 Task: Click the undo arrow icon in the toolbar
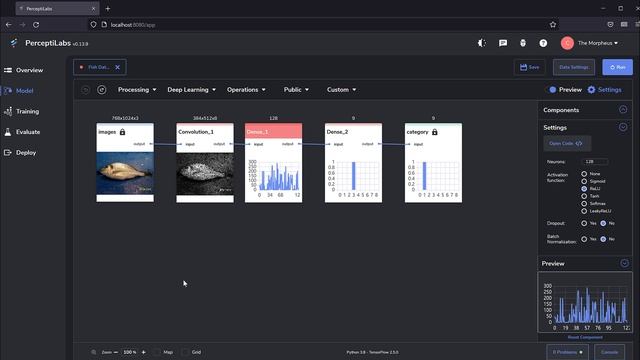[x=85, y=90]
